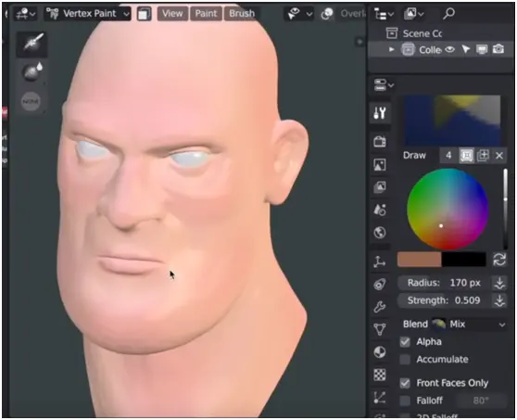Adjust the color value vertical slider
The height and width of the screenshot is (420, 517).
tap(505, 210)
